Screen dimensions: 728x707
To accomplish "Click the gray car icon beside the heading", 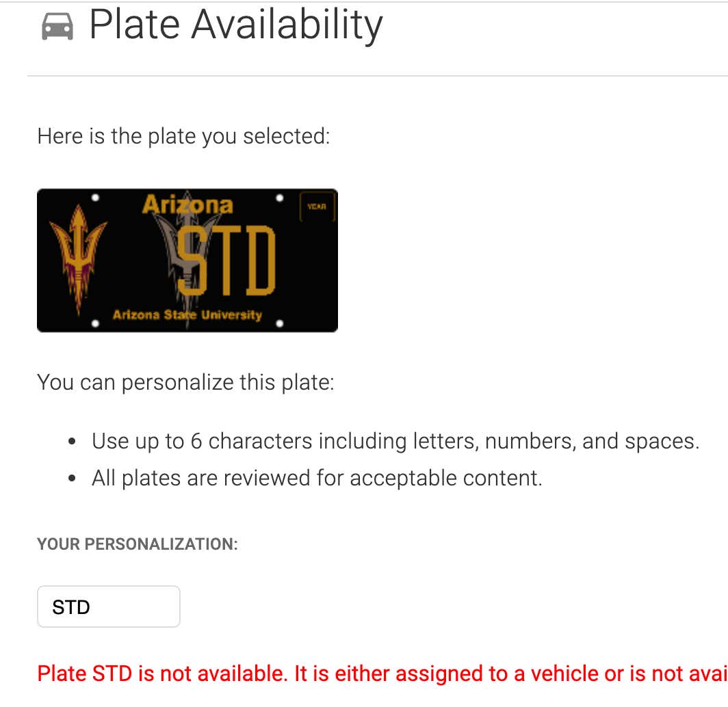I will pyautogui.click(x=57, y=27).
